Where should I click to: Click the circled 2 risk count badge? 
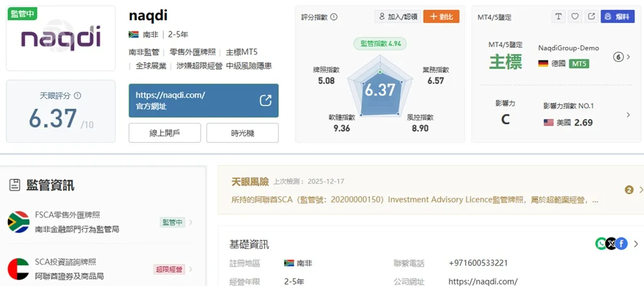tap(629, 190)
